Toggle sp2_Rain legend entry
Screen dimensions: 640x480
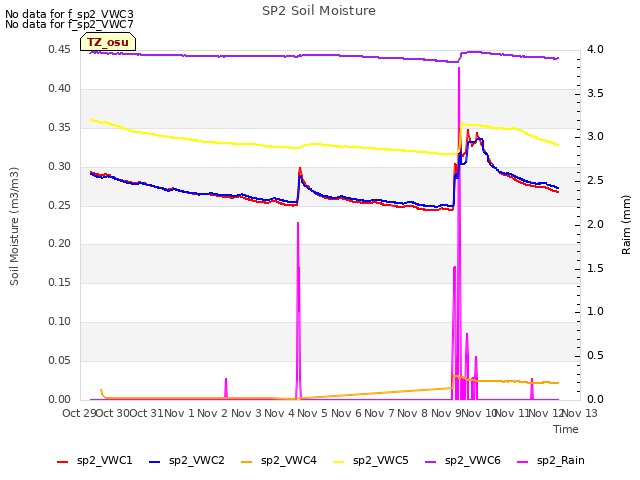(551, 461)
